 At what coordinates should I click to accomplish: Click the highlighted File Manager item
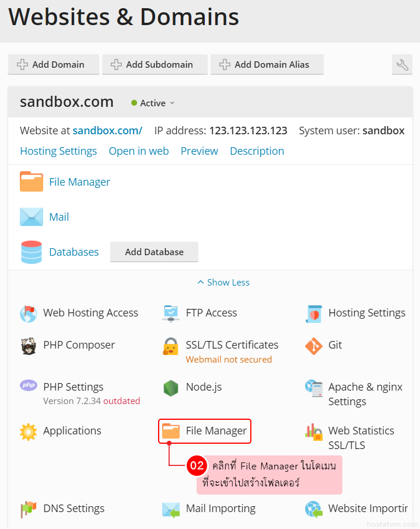[205, 431]
